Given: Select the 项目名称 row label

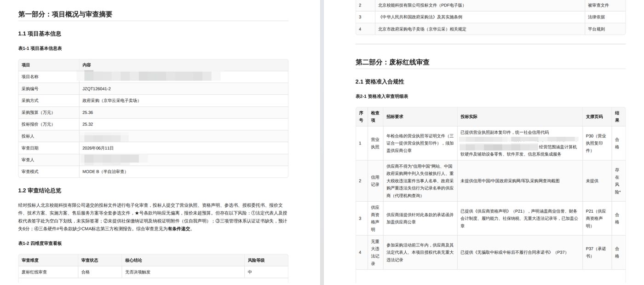Looking at the screenshot, I should tap(30, 77).
